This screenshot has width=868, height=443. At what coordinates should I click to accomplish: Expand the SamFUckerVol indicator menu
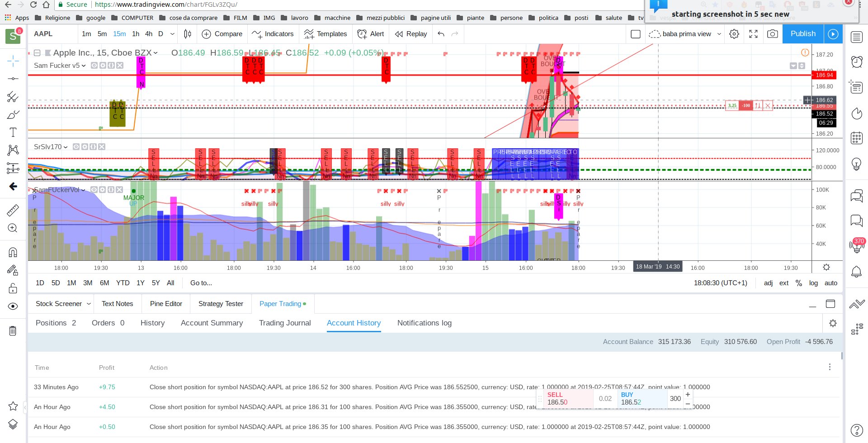(x=83, y=190)
